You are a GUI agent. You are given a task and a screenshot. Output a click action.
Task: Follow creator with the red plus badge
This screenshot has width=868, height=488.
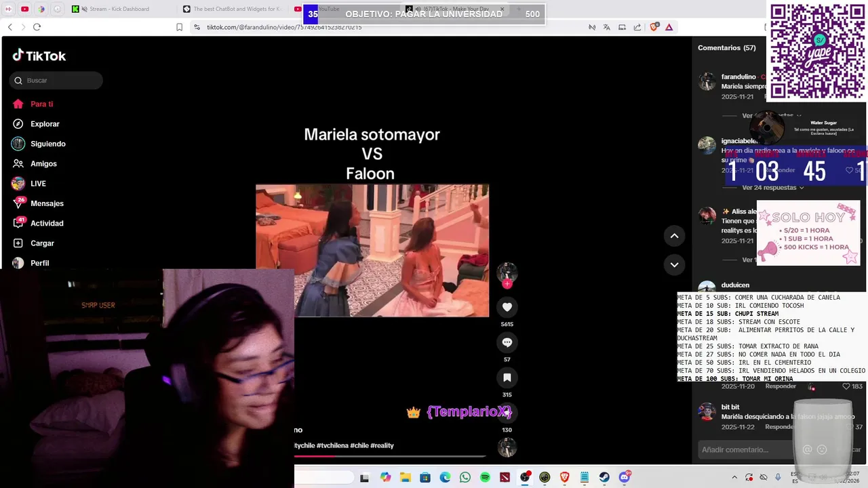(507, 284)
